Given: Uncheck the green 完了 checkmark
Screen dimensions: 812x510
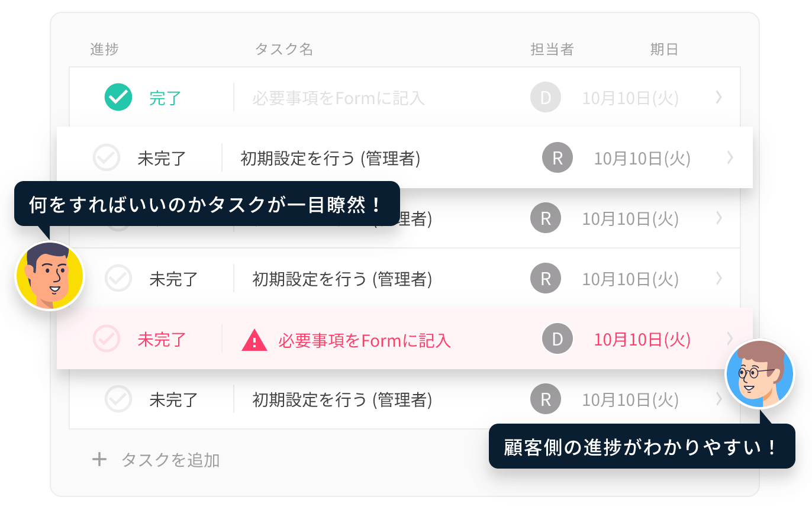Looking at the screenshot, I should [118, 98].
